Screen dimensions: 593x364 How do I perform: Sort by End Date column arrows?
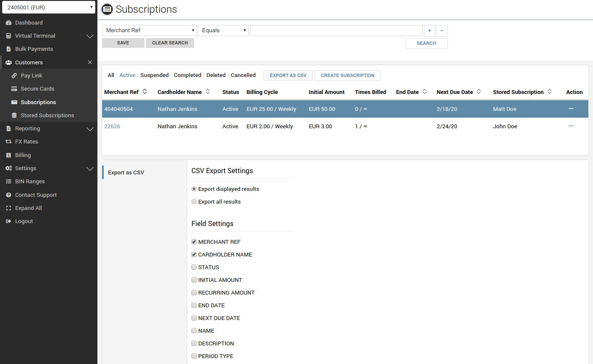(424, 91)
